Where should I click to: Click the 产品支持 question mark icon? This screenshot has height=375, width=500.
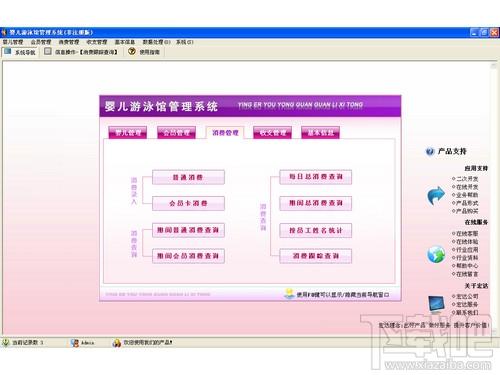click(x=430, y=152)
